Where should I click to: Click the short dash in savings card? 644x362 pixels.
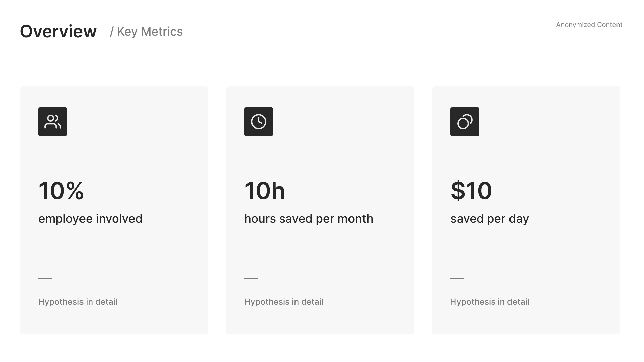457,278
